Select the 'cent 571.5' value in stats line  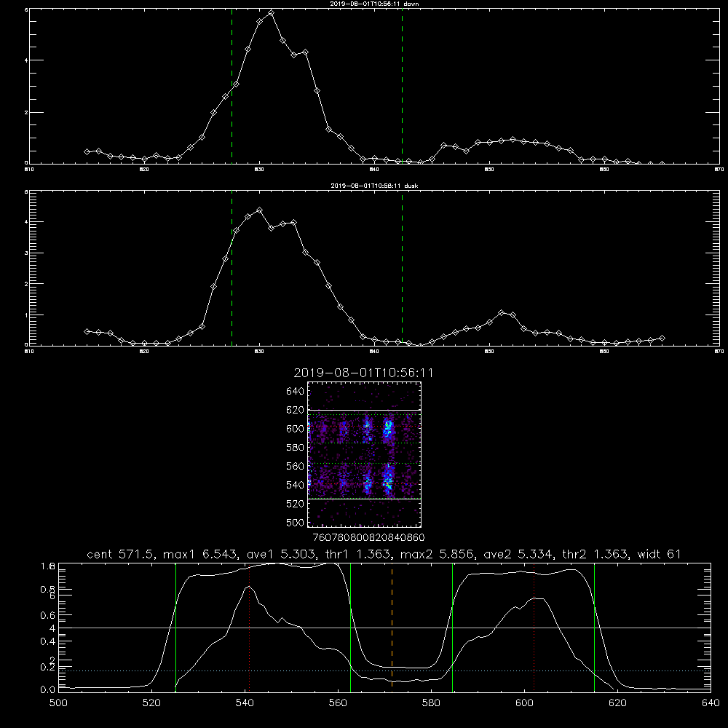pyautogui.click(x=121, y=554)
